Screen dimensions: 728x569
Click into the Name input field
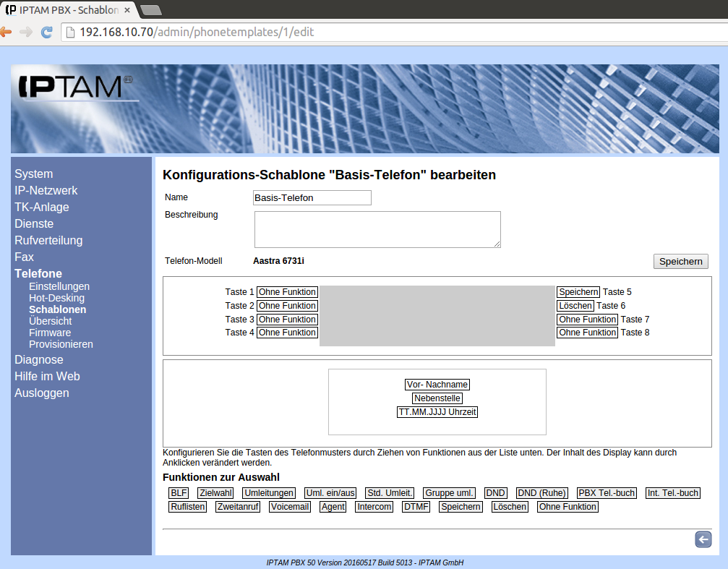tap(312, 197)
